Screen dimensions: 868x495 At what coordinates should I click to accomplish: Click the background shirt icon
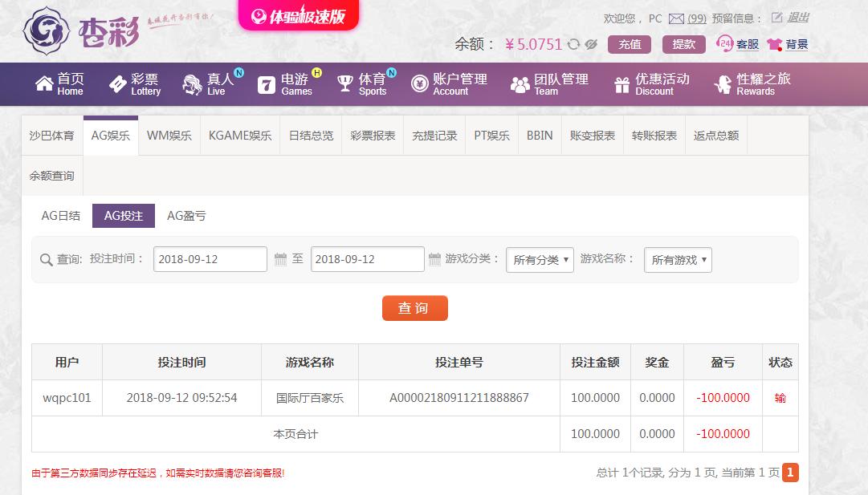click(774, 44)
